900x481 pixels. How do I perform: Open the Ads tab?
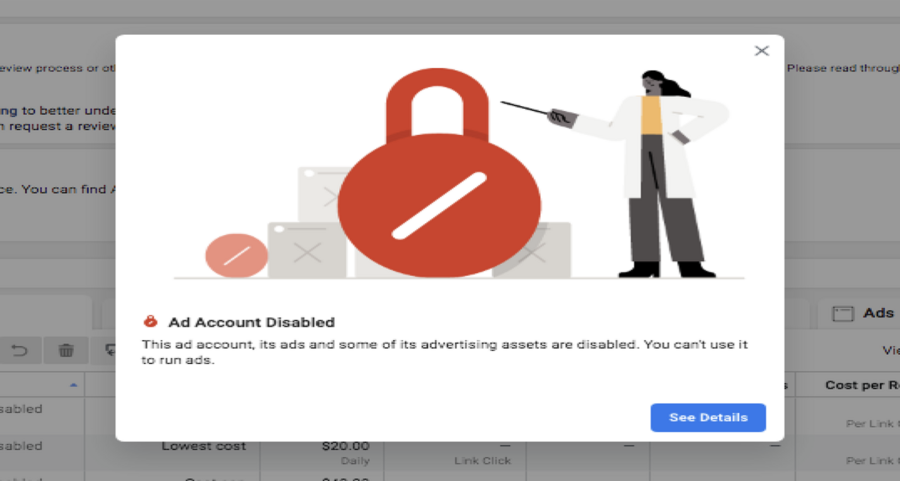(864, 313)
